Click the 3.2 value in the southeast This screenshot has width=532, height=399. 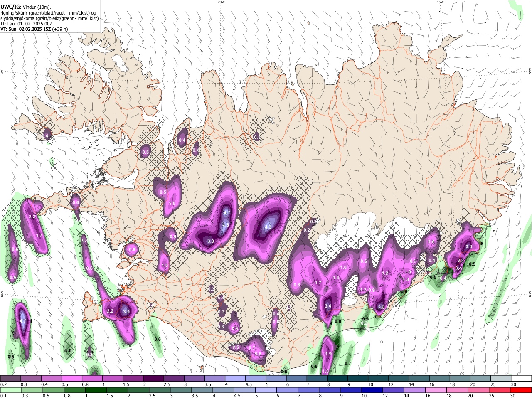point(460,261)
